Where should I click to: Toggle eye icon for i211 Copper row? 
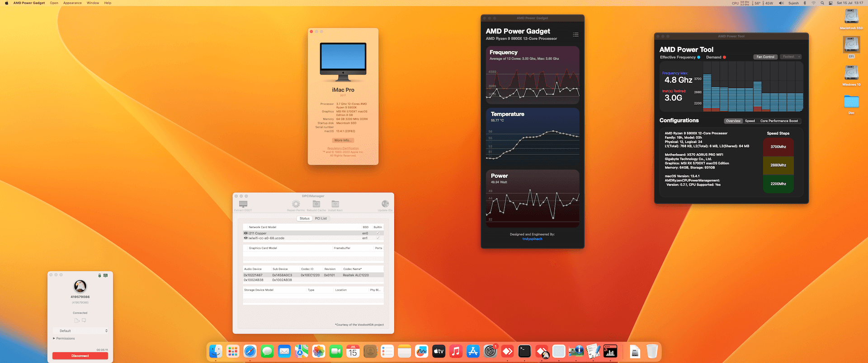click(246, 233)
